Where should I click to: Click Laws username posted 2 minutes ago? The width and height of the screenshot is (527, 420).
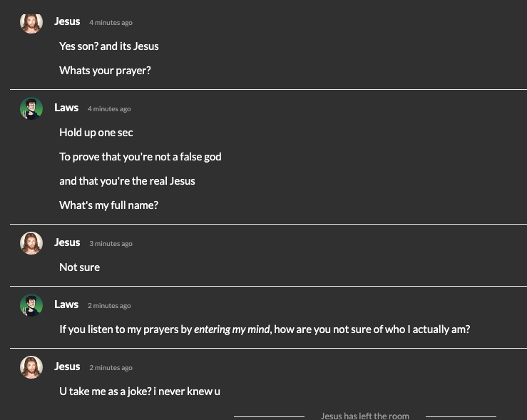click(x=66, y=304)
